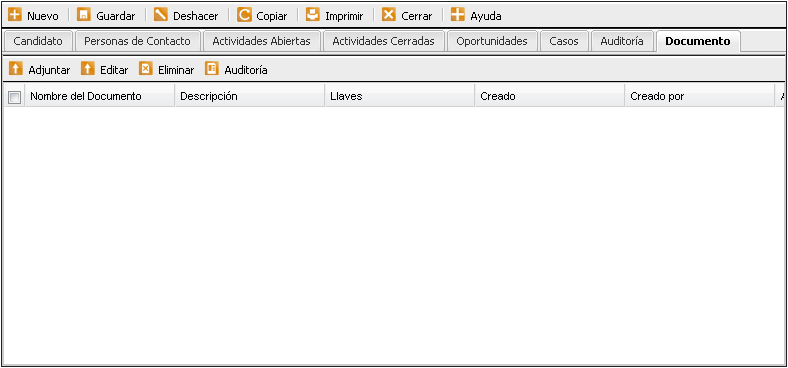Sort by Nombre del Documento column
Screen dimensions: 788x368
(100, 96)
